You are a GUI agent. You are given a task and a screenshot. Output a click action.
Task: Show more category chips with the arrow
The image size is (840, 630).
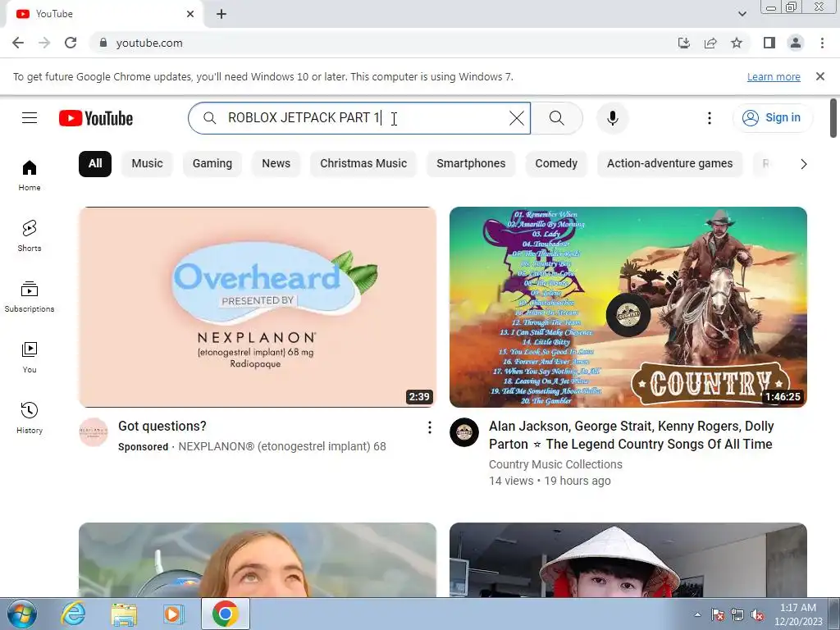click(x=803, y=164)
